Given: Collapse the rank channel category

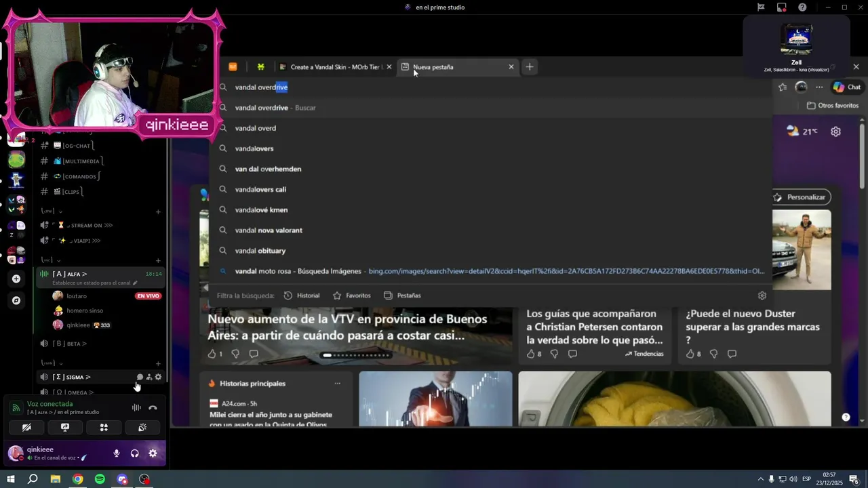Looking at the screenshot, I should tap(52, 363).
